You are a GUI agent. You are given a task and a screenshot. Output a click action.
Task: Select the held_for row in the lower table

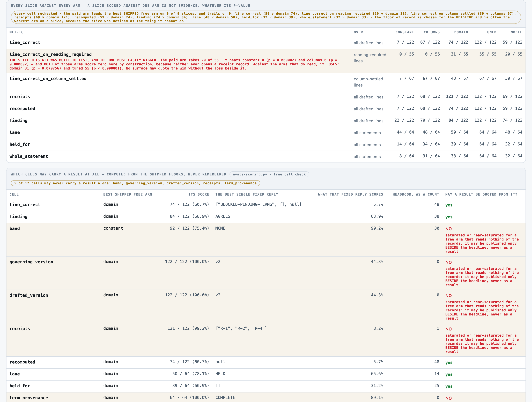click(x=266, y=386)
